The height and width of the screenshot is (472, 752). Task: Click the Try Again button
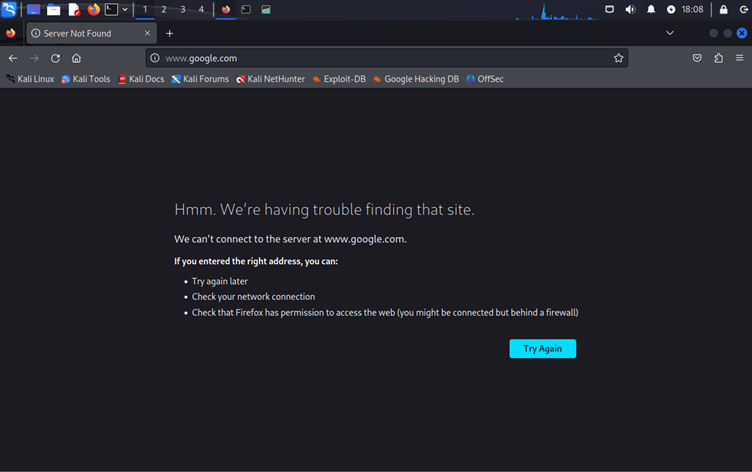point(542,348)
